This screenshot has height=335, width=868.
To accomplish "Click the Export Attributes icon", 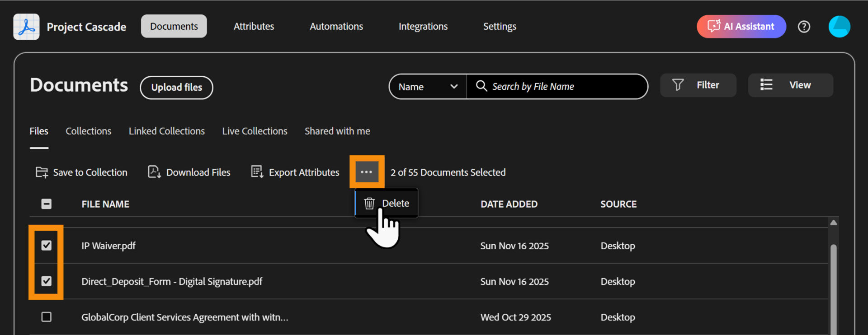I will pos(257,172).
